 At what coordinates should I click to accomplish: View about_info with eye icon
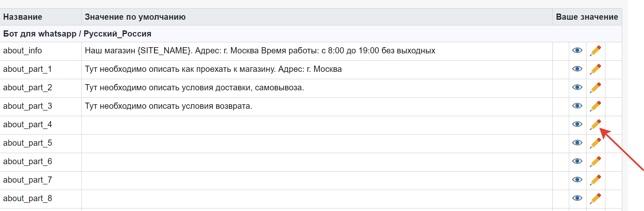(577, 50)
